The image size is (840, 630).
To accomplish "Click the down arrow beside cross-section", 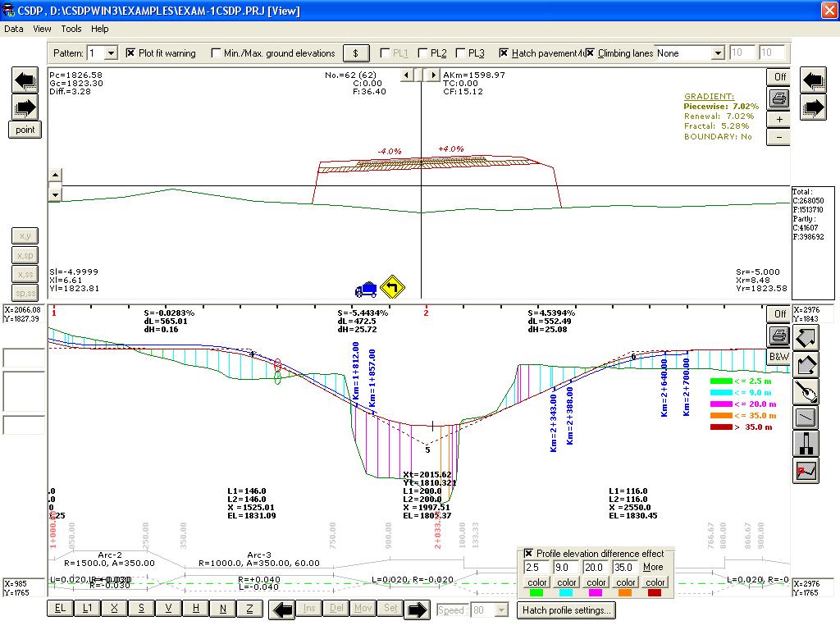I will pyautogui.click(x=55, y=194).
